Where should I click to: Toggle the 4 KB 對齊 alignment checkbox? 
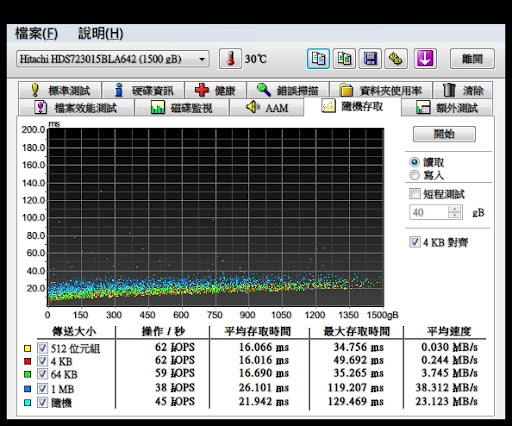[415, 242]
